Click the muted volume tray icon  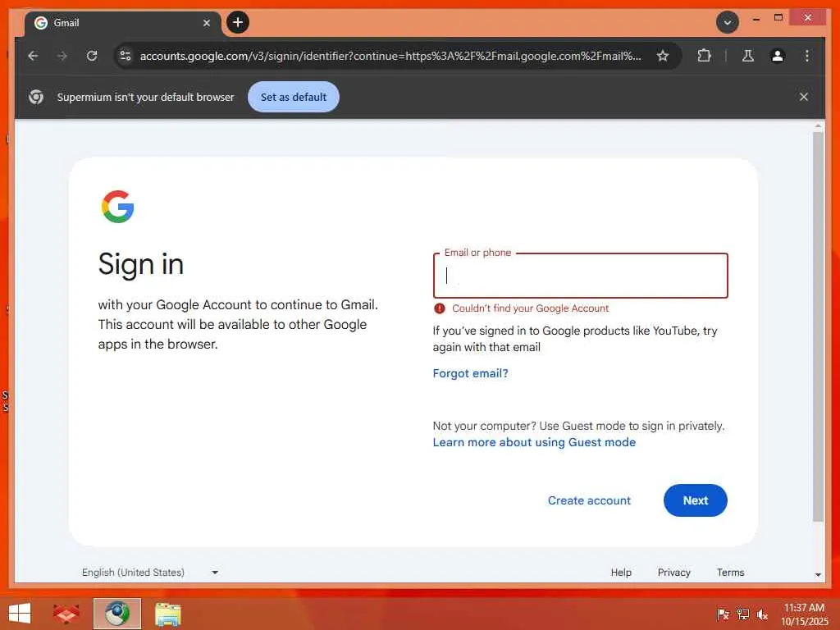[762, 614]
